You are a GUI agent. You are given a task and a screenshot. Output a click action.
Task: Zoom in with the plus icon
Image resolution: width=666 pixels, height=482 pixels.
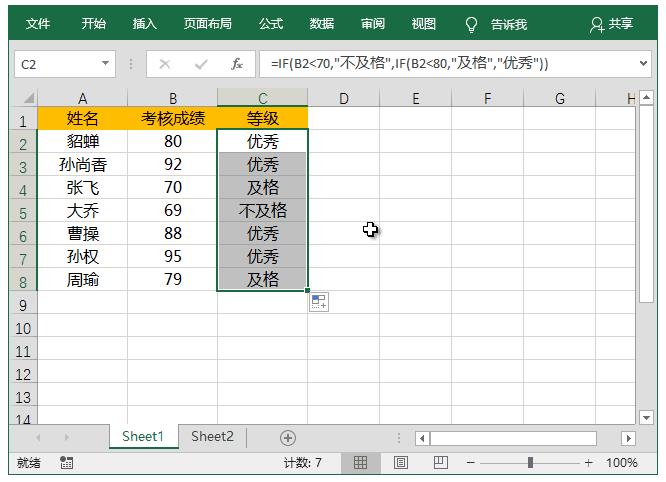(588, 462)
